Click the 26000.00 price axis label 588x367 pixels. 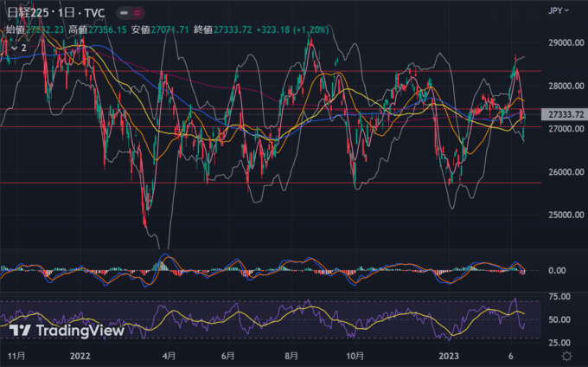[564, 172]
